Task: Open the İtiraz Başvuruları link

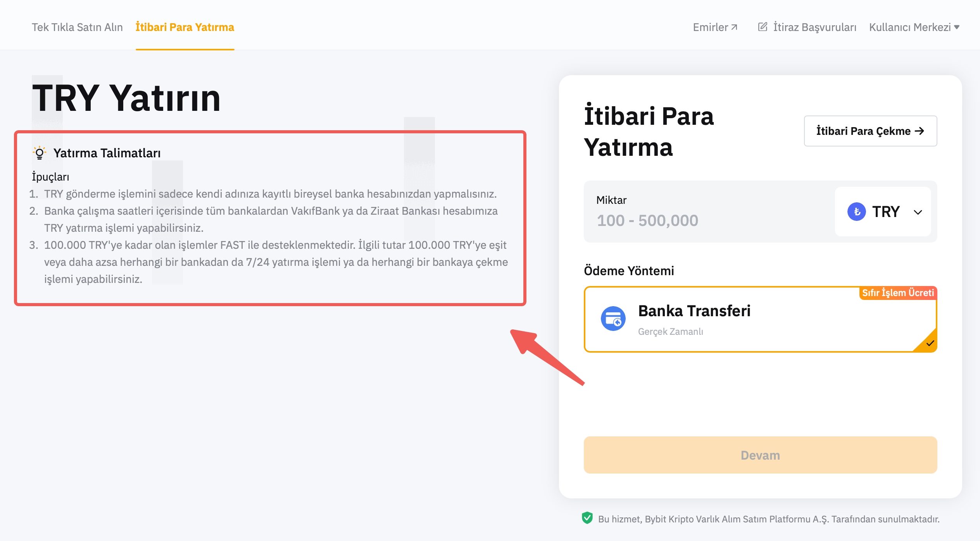Action: click(814, 27)
